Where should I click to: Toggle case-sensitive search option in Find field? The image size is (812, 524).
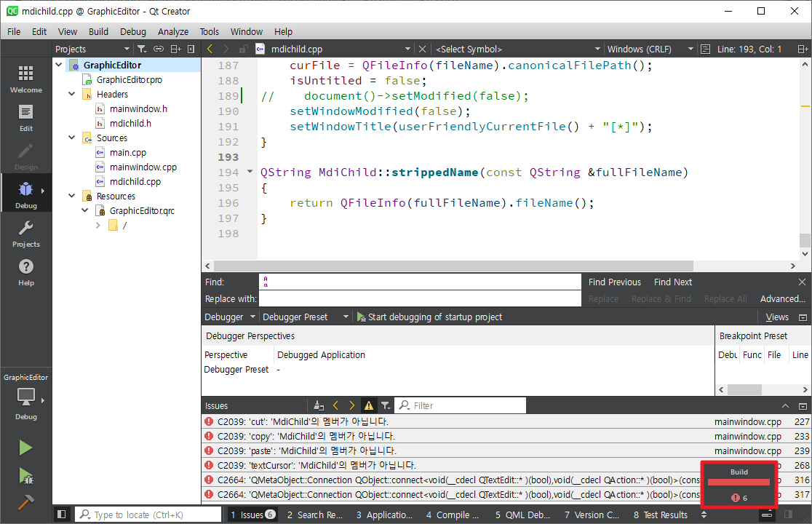click(x=266, y=282)
